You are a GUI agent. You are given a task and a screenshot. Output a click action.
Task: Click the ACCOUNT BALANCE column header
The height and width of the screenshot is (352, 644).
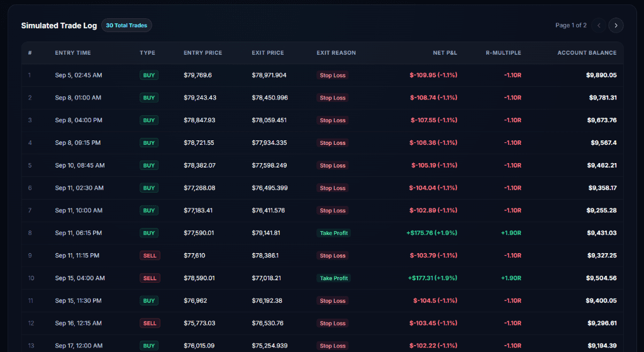pos(587,53)
